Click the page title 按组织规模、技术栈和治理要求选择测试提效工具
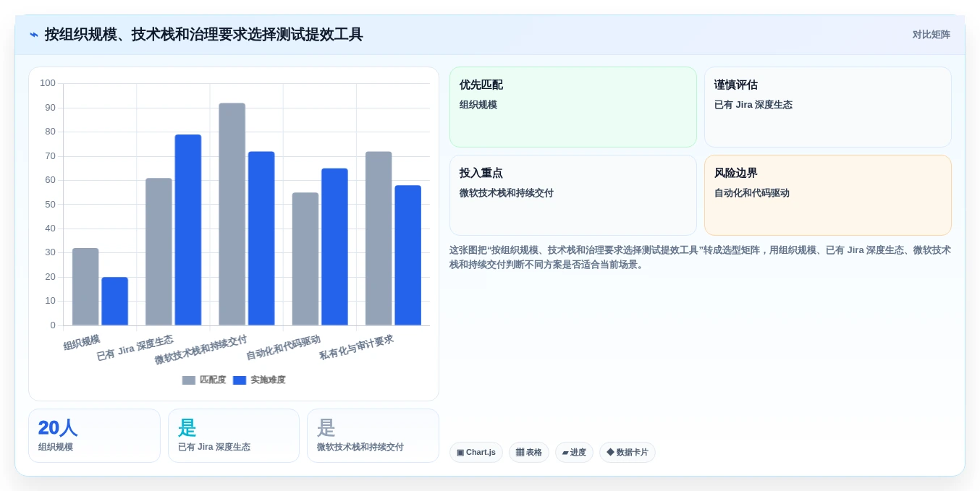Screen dimensions: 980x491 tap(204, 35)
